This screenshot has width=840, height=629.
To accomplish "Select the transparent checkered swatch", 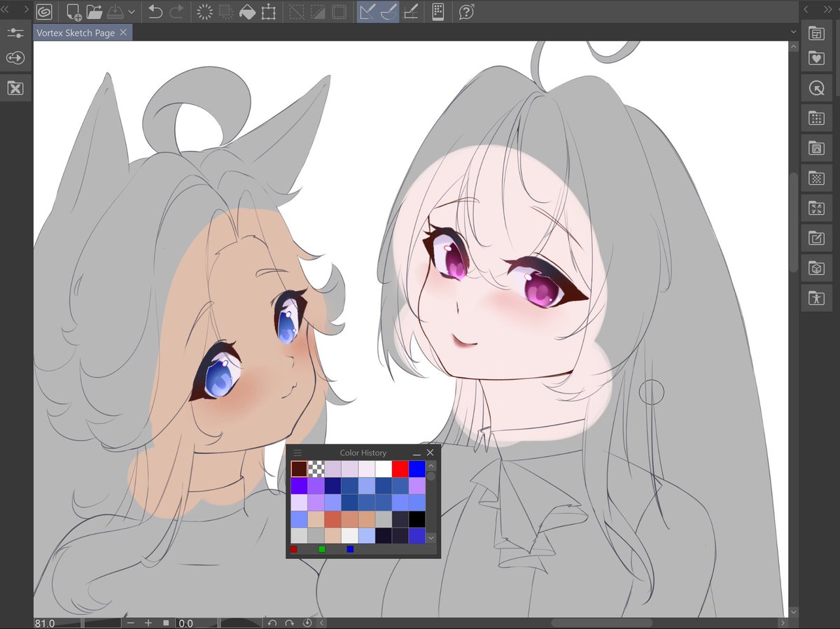I will pos(316,469).
